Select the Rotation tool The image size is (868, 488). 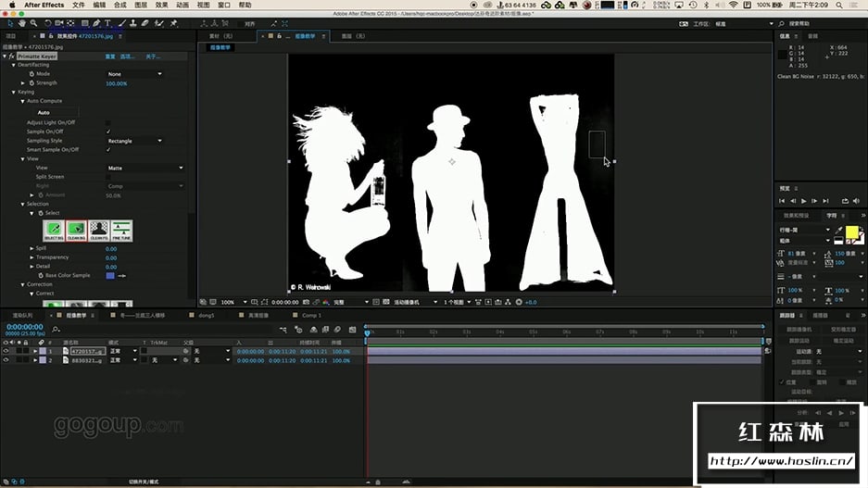coord(47,23)
